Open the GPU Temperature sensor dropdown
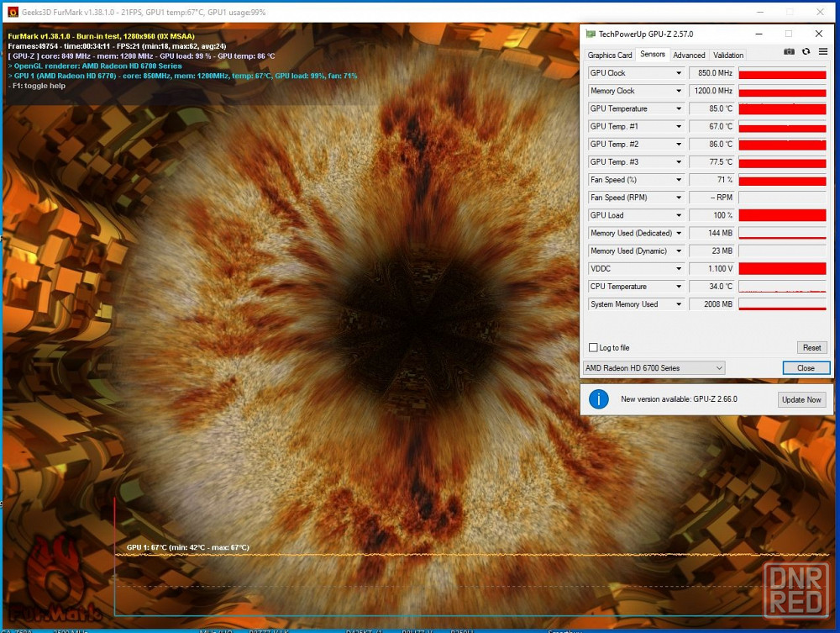This screenshot has height=633, width=840. click(x=679, y=108)
